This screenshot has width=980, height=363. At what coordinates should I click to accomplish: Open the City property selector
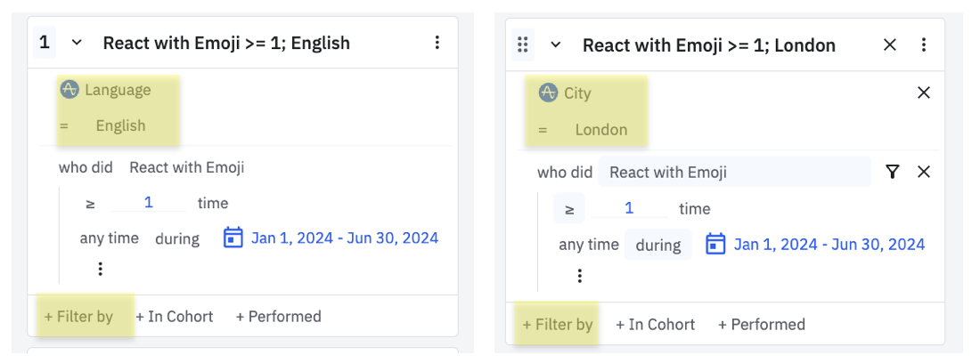(x=577, y=93)
